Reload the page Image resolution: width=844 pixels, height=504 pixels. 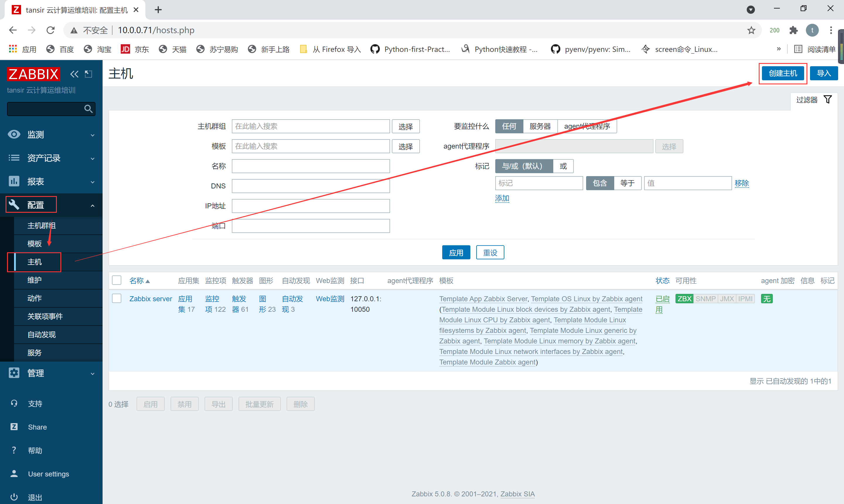(51, 30)
